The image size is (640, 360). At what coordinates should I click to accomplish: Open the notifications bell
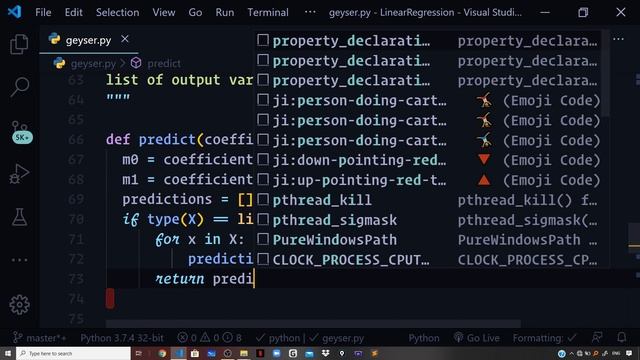point(622,338)
